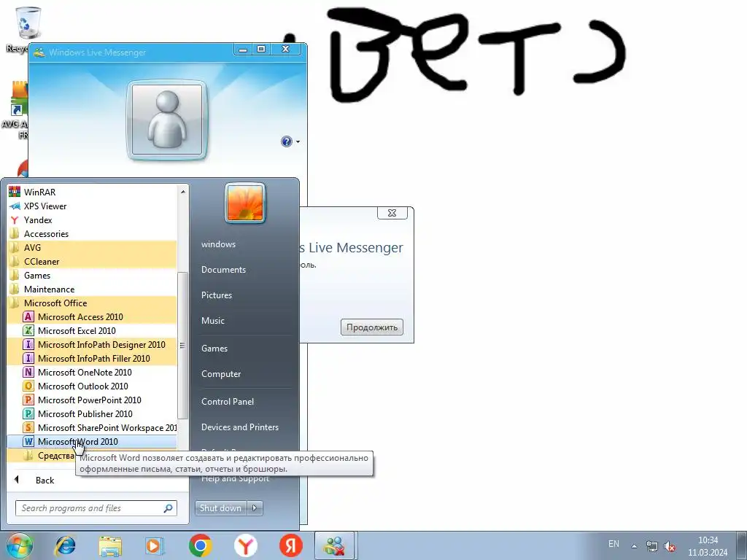Open Documents from the Start menu
The image size is (747, 560).
223,270
